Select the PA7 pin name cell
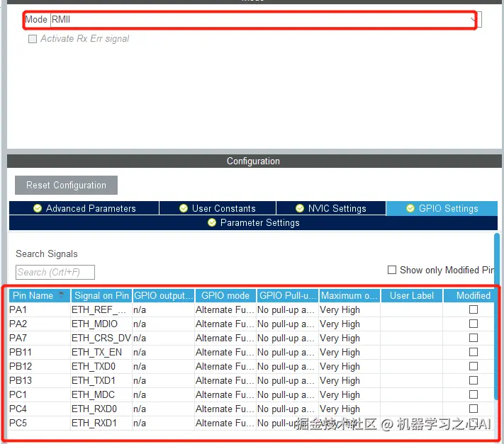This screenshot has width=504, height=444. 40,338
